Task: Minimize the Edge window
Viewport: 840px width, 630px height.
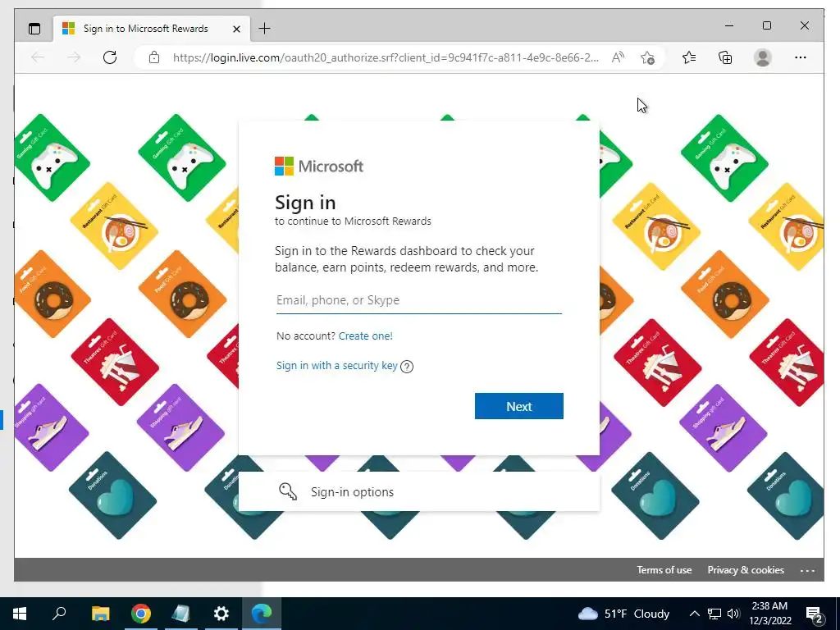Action: [729, 25]
